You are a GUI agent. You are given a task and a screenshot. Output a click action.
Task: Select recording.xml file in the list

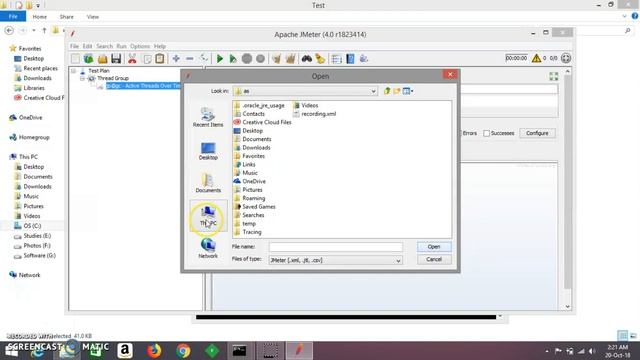tap(314, 114)
